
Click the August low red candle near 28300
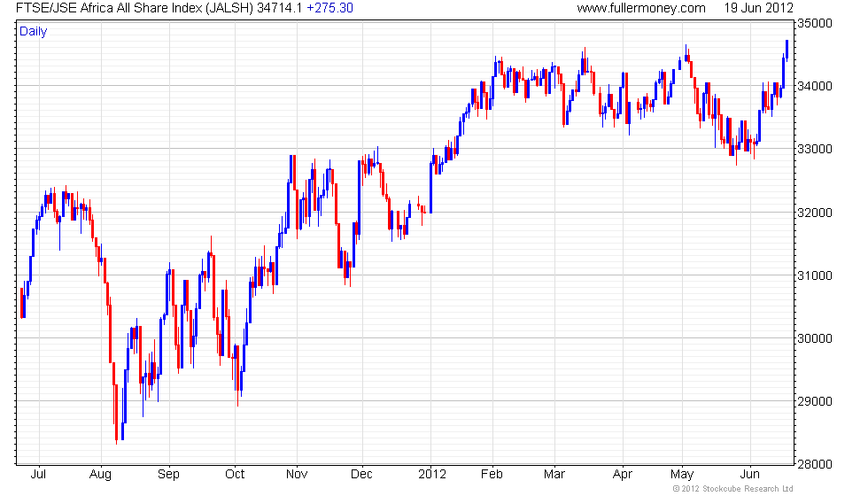116,415
